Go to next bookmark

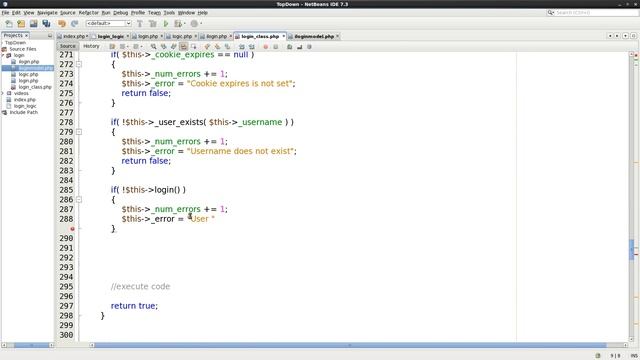tap(217, 47)
